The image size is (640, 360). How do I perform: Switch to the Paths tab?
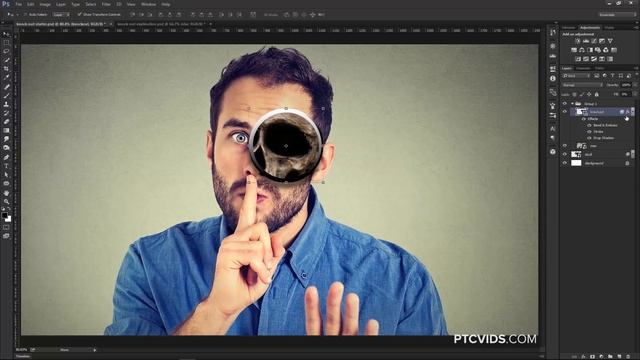coord(600,68)
